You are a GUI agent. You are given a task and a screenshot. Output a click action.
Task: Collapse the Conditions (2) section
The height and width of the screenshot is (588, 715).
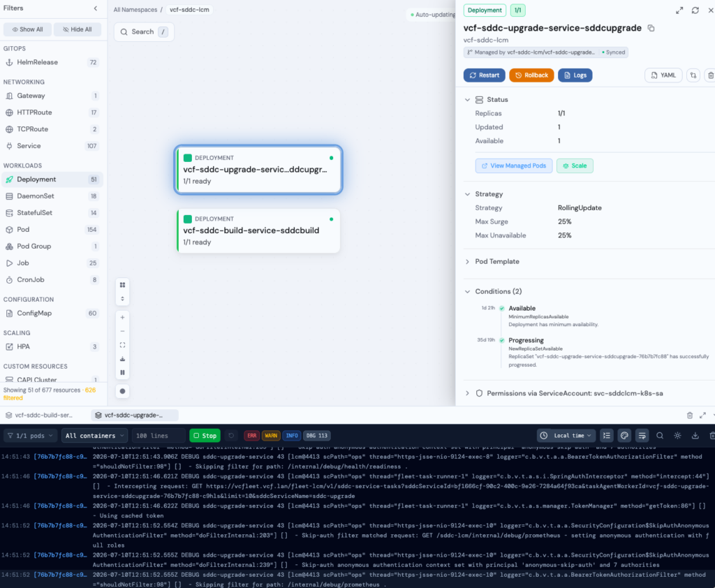[467, 291]
